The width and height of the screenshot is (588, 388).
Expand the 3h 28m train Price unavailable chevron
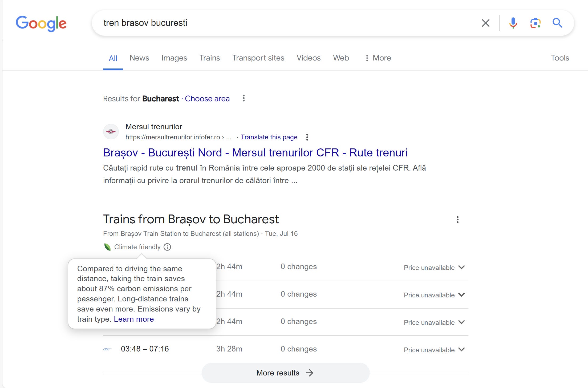coord(462,349)
